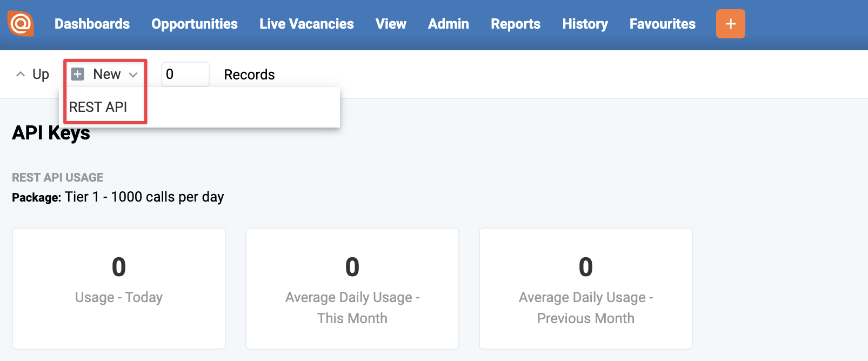
Task: Open the Admin menu
Action: (x=449, y=24)
